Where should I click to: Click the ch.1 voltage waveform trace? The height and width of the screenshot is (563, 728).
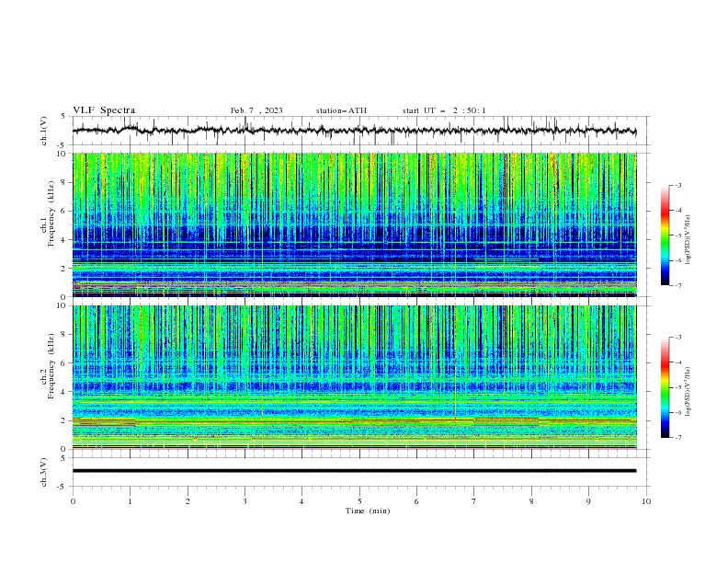(x=354, y=131)
